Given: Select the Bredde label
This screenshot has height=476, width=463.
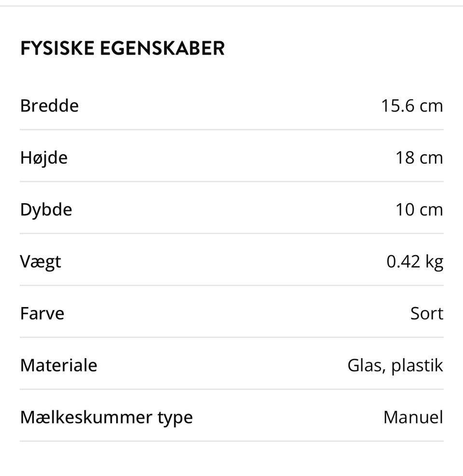Looking at the screenshot, I should (49, 106).
